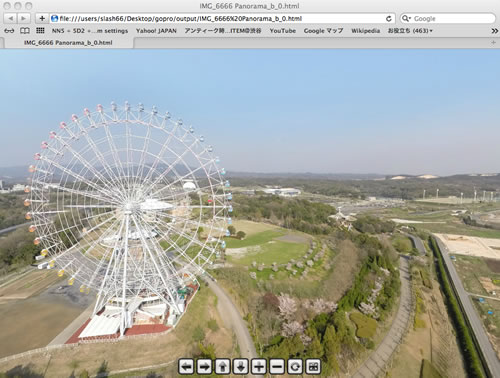The height and width of the screenshot is (378, 500).
Task: Open the Top Sites grid icon
Action: (40, 31)
